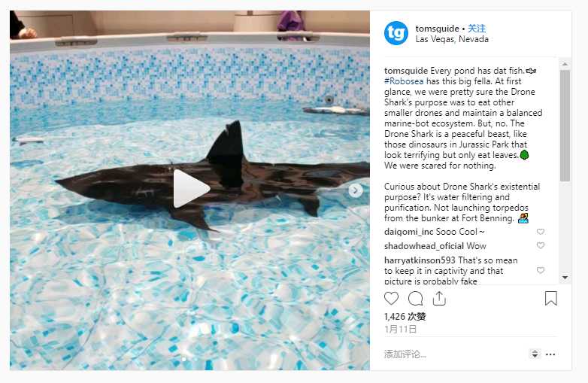Image resolution: width=588 pixels, height=383 pixels.
Task: Click the scroll up arrow on the comments
Action: 565,64
